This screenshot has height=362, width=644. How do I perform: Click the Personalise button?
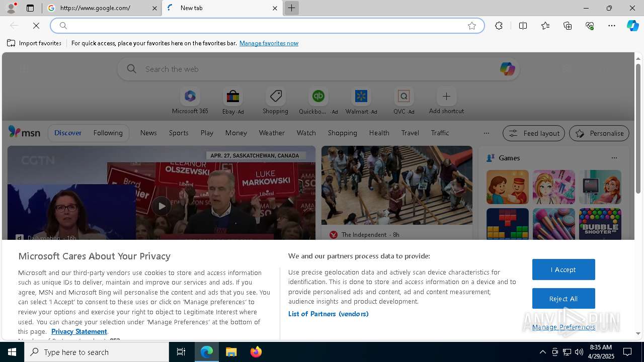[x=599, y=133]
